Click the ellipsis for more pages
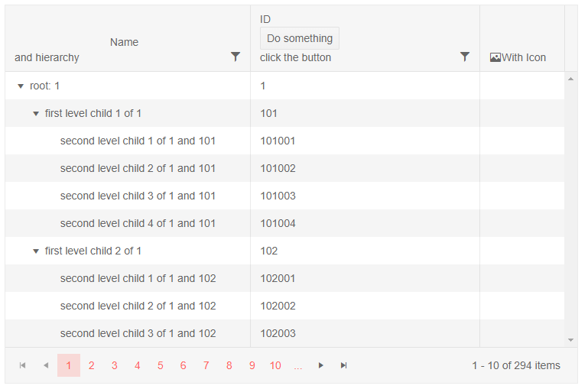Screen dimensions: 588x389 point(298,365)
